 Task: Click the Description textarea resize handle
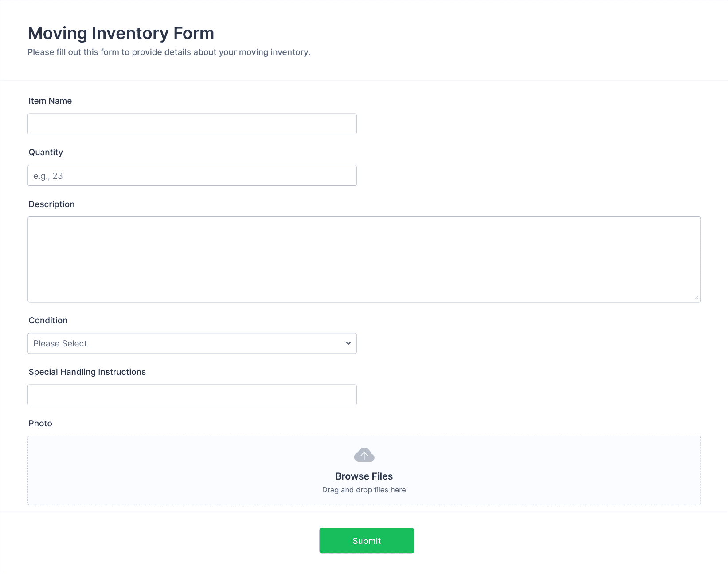(x=696, y=298)
